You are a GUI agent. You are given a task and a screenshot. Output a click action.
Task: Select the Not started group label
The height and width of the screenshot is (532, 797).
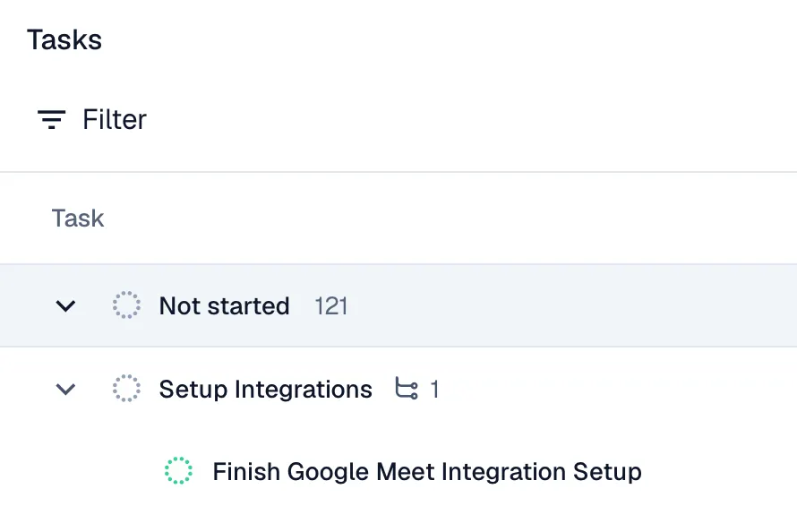tap(224, 306)
